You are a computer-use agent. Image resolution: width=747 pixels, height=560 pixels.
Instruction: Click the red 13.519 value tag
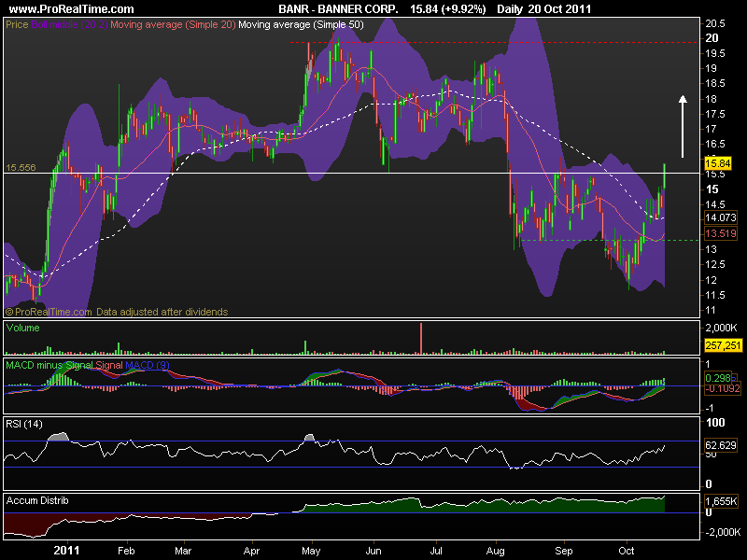pyautogui.click(x=720, y=233)
